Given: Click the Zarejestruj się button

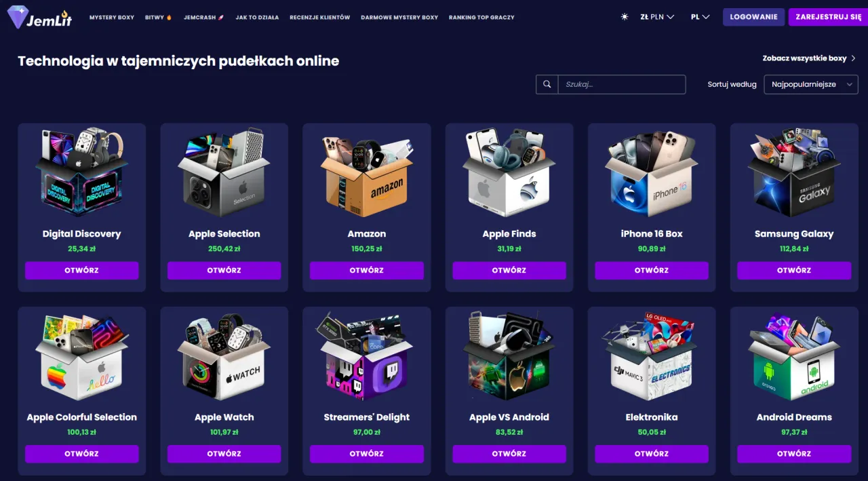Looking at the screenshot, I should pyautogui.click(x=828, y=17).
